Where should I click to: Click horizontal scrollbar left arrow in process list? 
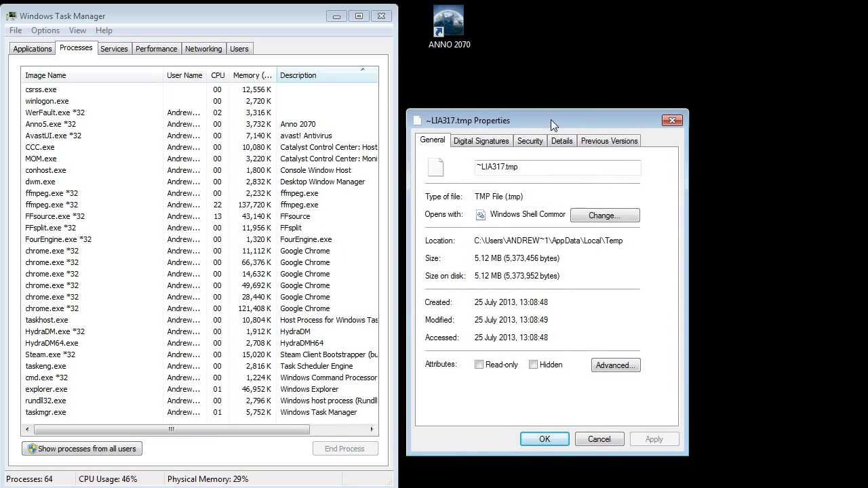[x=27, y=429]
